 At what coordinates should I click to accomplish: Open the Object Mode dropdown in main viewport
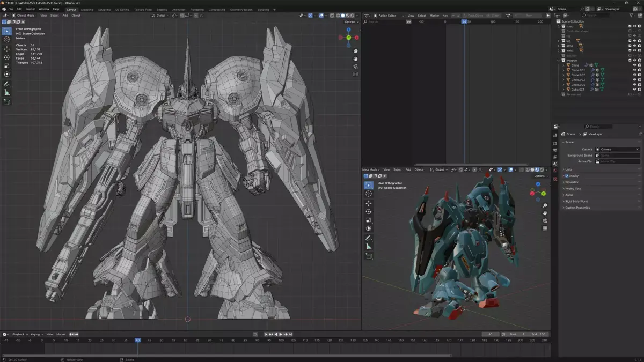26,16
